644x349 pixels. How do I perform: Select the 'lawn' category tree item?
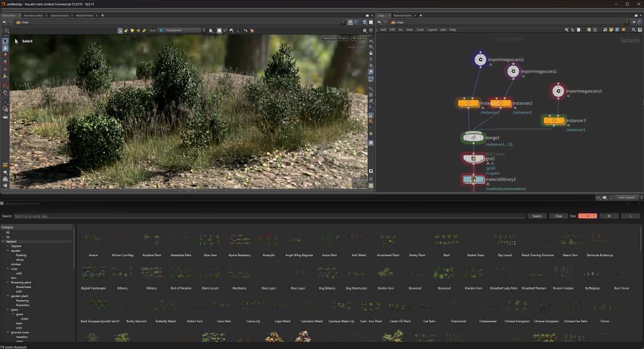click(19, 323)
